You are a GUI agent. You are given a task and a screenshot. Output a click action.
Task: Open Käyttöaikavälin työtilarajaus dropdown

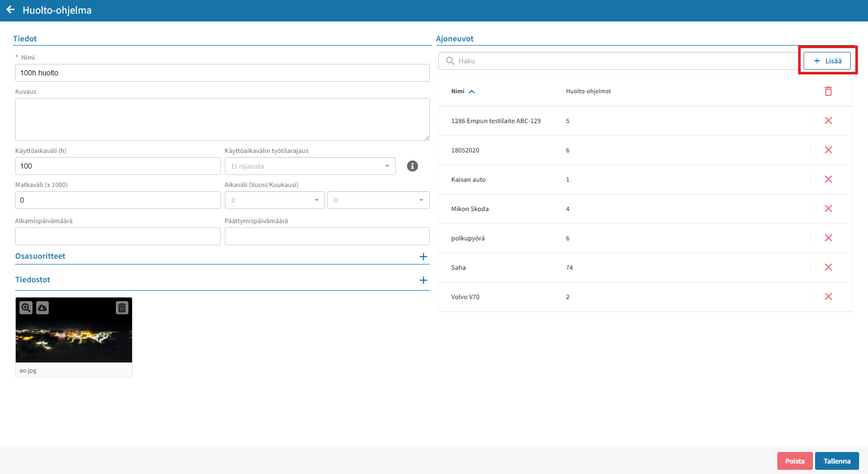tap(310, 166)
